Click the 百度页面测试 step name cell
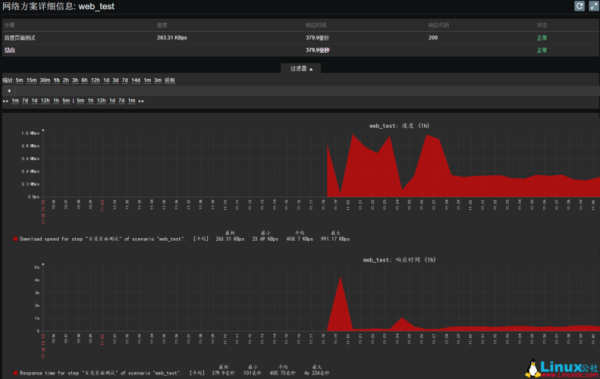This screenshot has width=600, height=379. (20, 38)
